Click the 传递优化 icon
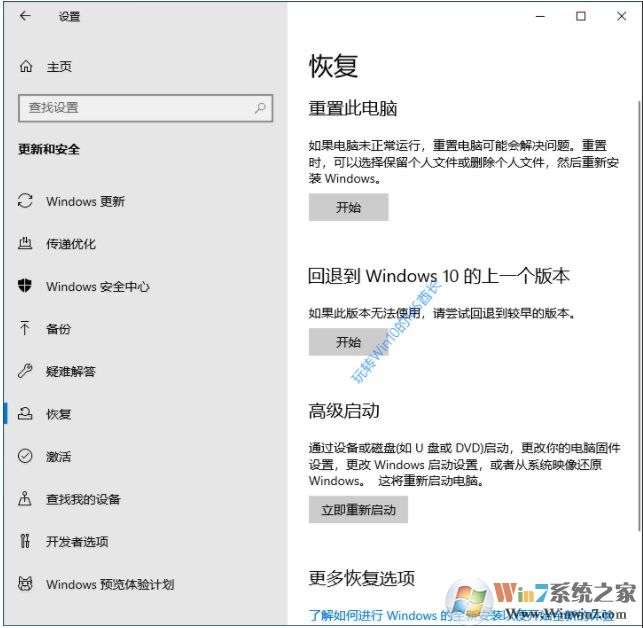This screenshot has height=628, width=643. click(x=25, y=243)
